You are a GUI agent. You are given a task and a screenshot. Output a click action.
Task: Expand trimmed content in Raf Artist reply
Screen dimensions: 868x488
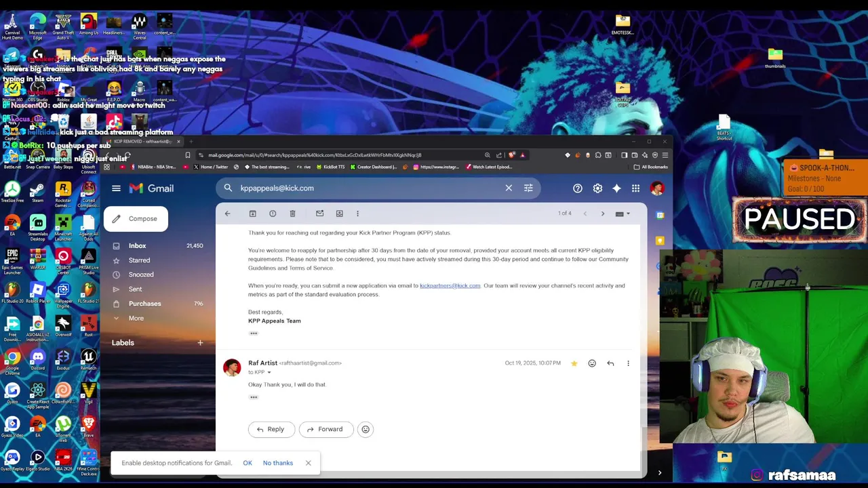coord(254,397)
